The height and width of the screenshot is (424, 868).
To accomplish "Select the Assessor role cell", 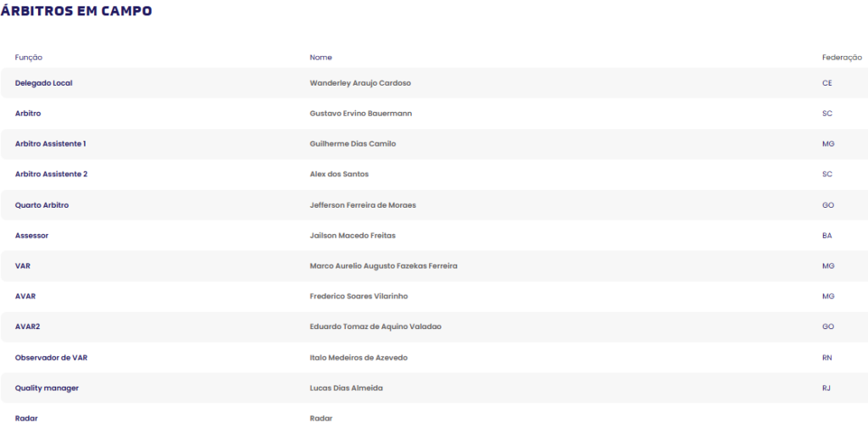I will point(31,236).
